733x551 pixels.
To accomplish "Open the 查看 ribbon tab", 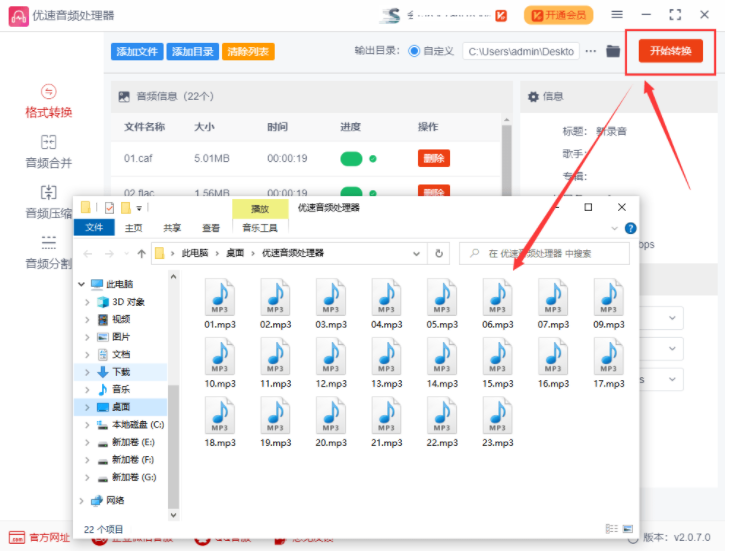I will [x=211, y=228].
